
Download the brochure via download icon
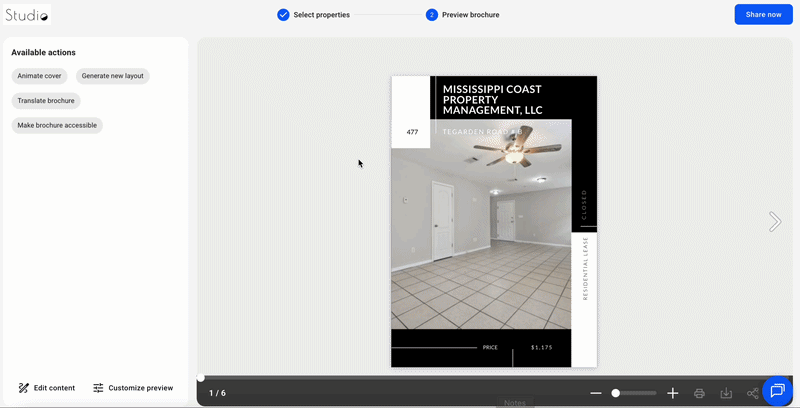pyautogui.click(x=726, y=393)
